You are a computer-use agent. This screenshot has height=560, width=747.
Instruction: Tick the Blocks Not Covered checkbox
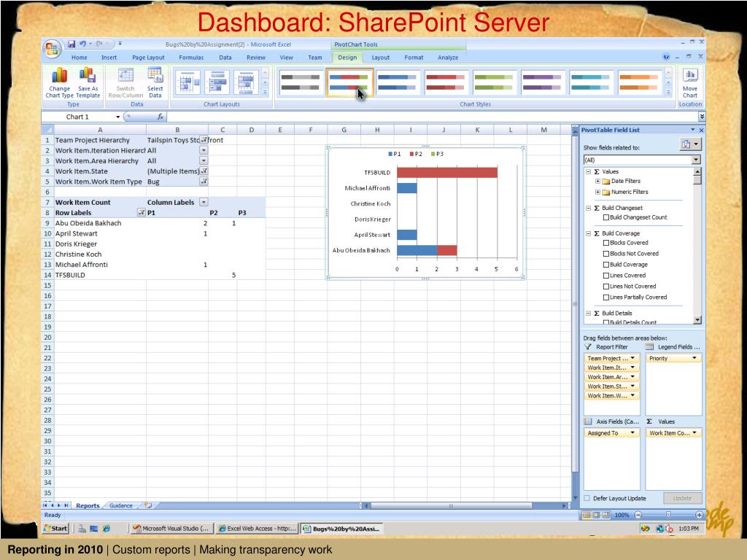point(606,254)
